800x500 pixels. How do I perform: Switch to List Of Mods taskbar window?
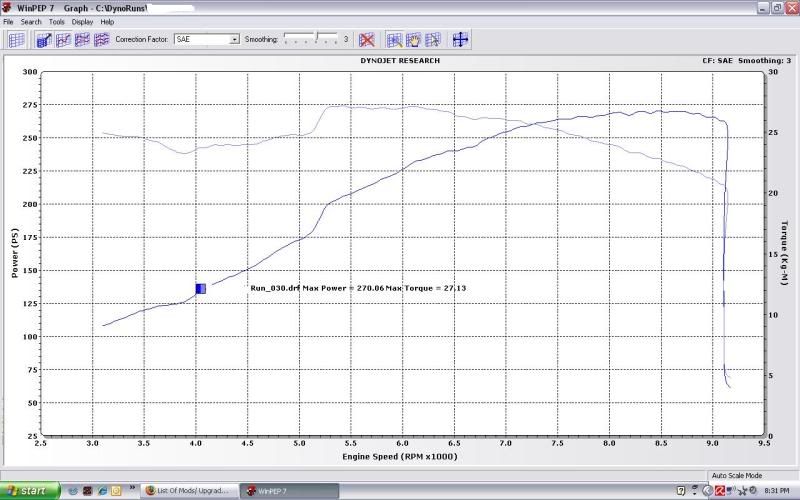pos(187,491)
